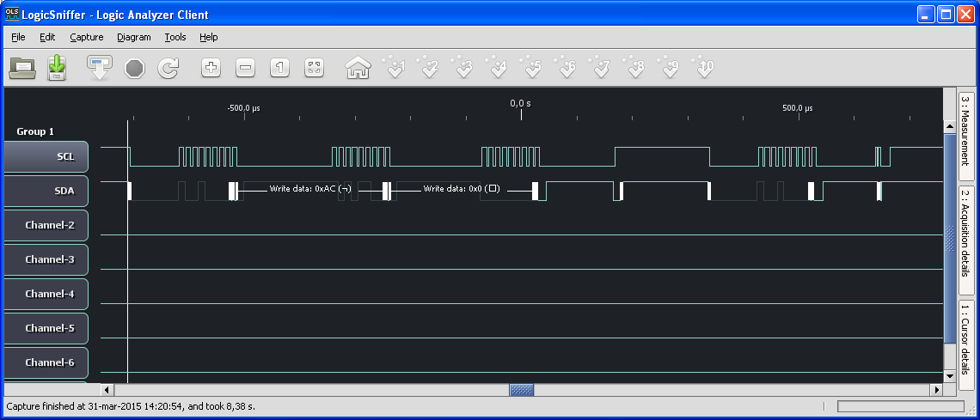This screenshot has height=420, width=980.
Task: Select the Channel-5 label
Action: tap(46, 328)
